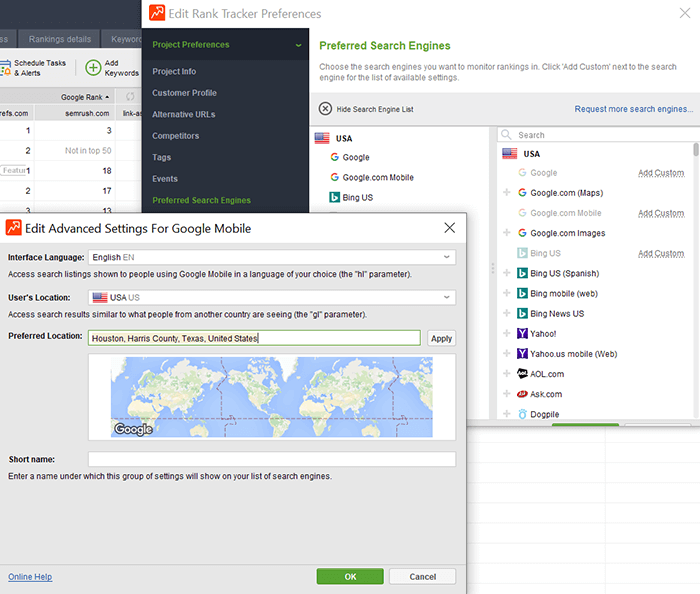Collapse the Project Preferences section chevron
This screenshot has height=594, width=700.
tap(298, 45)
